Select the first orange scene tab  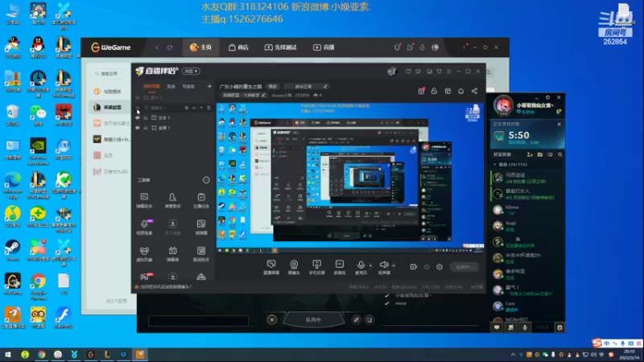point(151,86)
